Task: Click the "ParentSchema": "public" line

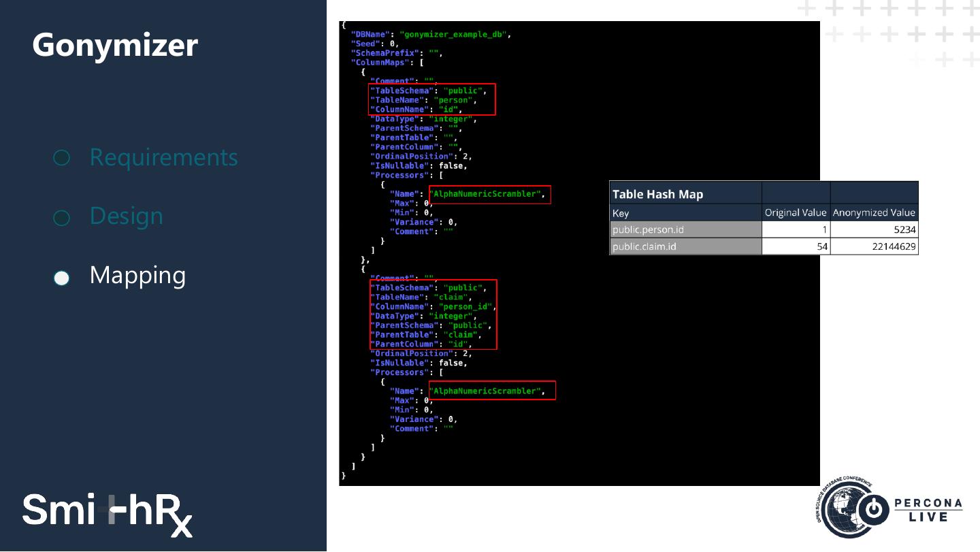Action: (x=431, y=325)
